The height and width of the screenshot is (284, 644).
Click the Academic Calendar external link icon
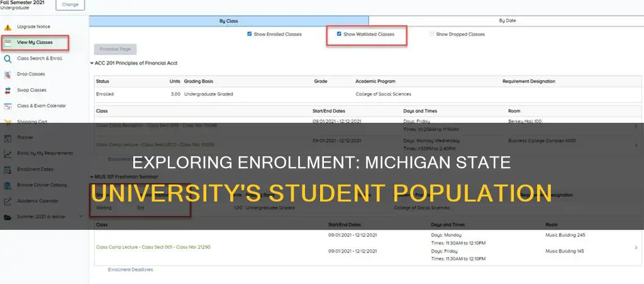point(8,202)
